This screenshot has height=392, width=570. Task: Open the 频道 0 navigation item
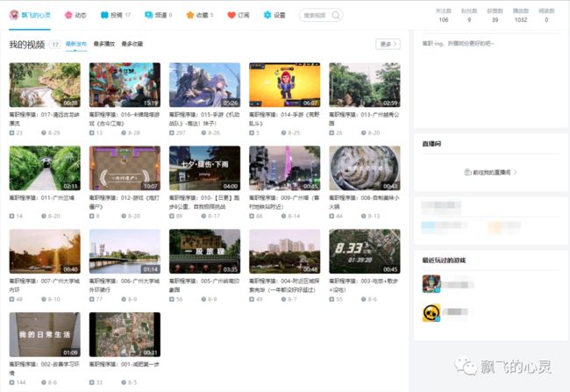click(159, 15)
